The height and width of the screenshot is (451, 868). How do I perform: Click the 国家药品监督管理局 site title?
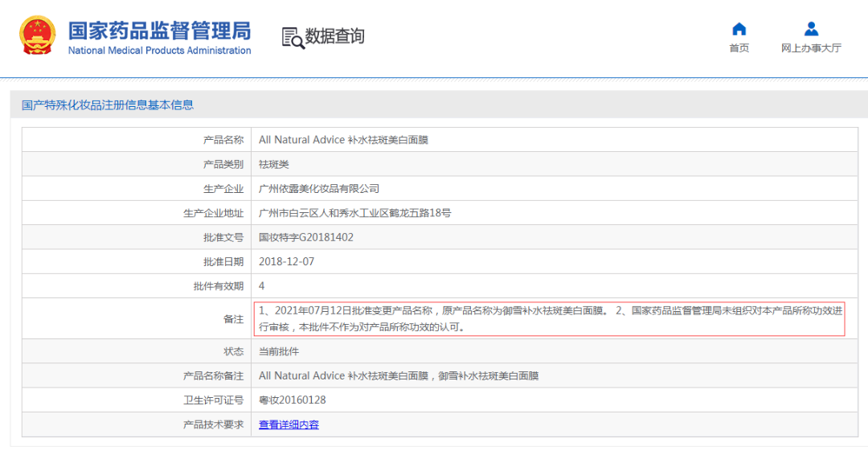pos(159,31)
